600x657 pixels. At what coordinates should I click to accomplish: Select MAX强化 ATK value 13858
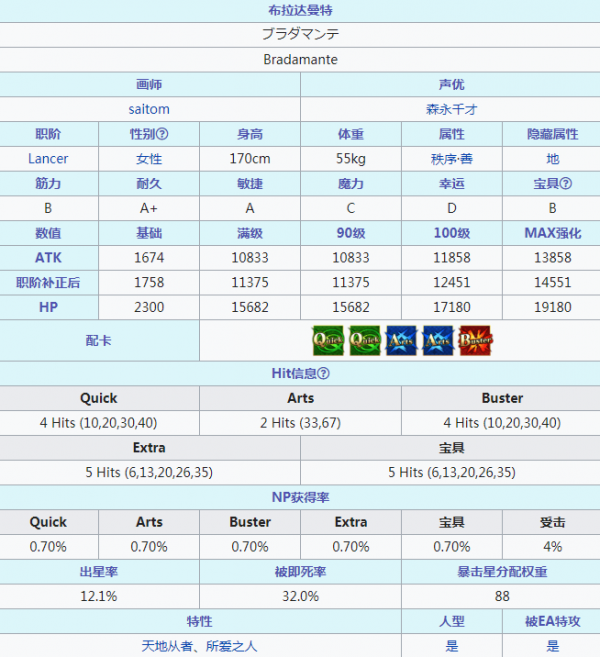point(553,258)
